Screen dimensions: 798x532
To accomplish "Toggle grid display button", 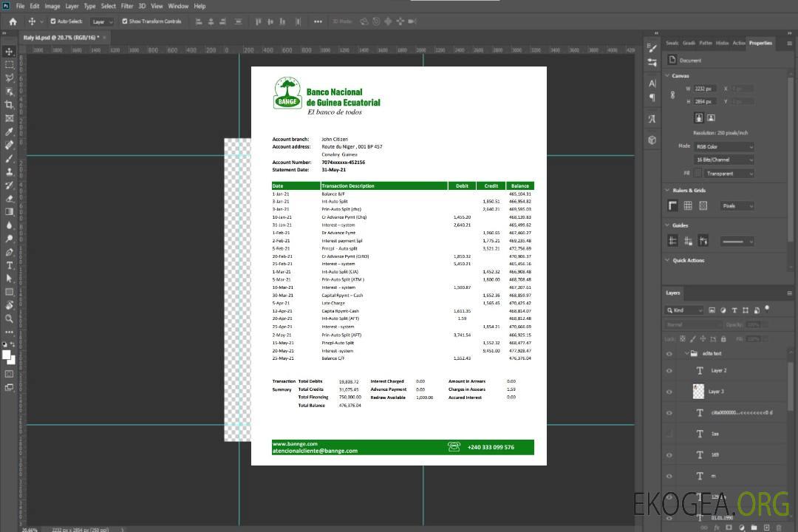I will pyautogui.click(x=688, y=205).
